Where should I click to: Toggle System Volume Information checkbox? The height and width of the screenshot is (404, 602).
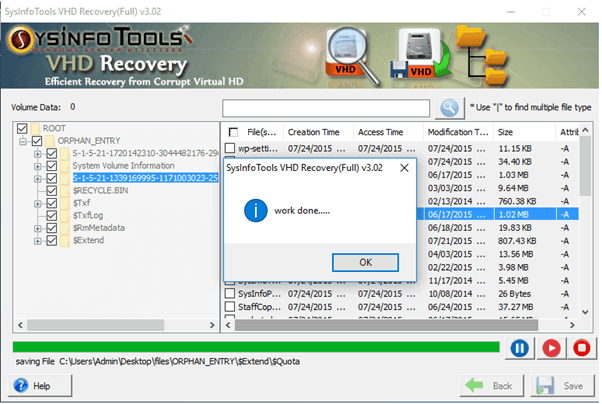[x=52, y=166]
